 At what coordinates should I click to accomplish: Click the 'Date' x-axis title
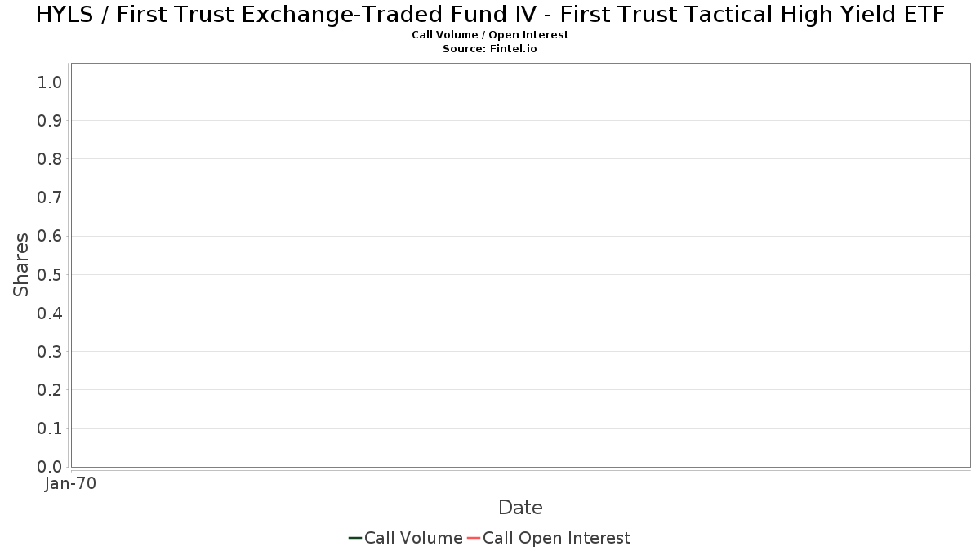coord(520,508)
